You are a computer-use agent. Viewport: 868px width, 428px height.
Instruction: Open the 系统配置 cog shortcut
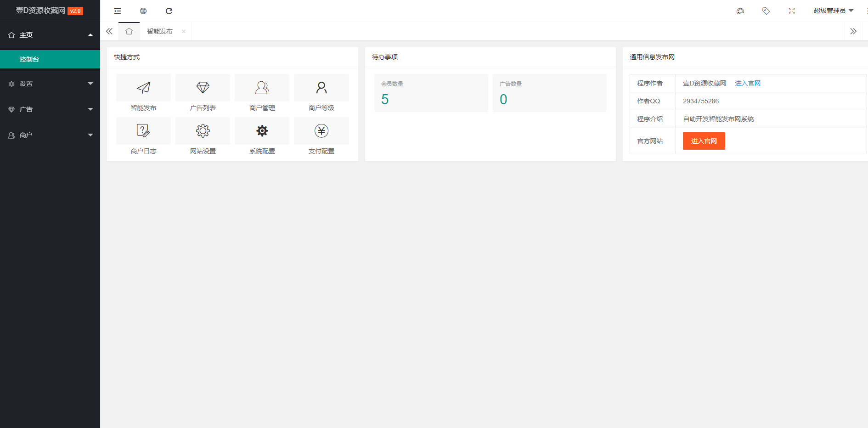pos(262,131)
